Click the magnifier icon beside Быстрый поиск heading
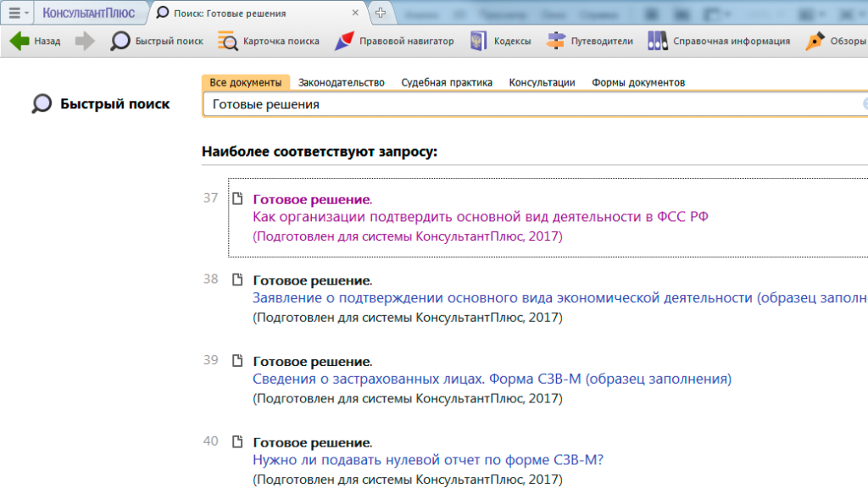868x488 pixels. coord(42,103)
